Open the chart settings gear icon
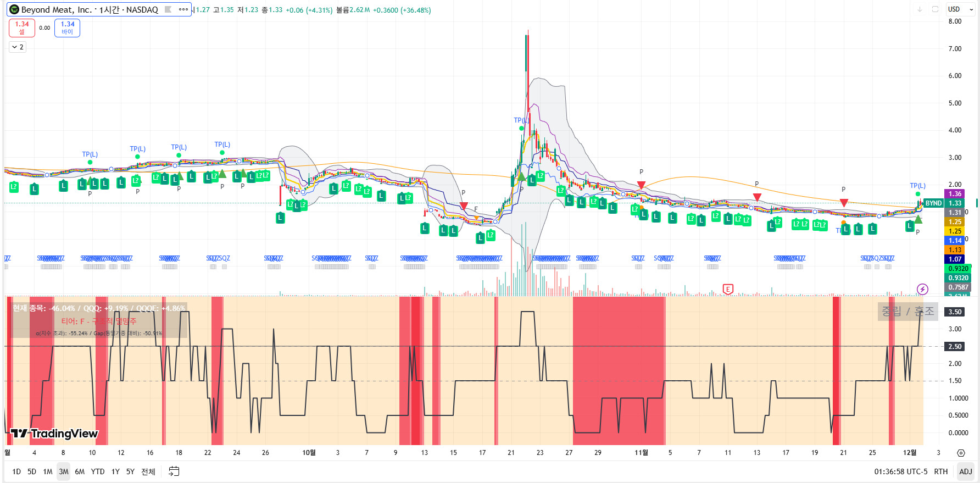Viewport: 980px width, 483px height. (x=961, y=453)
